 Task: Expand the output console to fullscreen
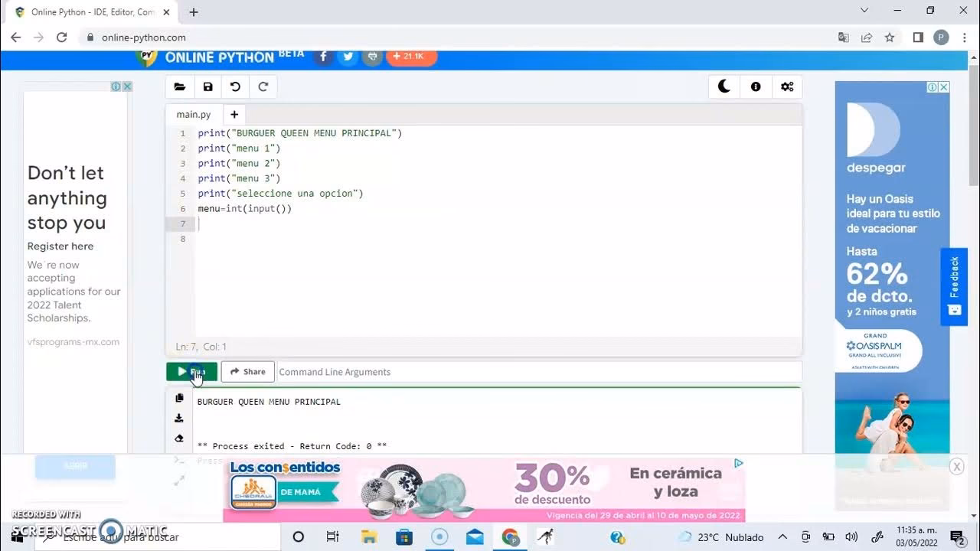coord(179,481)
